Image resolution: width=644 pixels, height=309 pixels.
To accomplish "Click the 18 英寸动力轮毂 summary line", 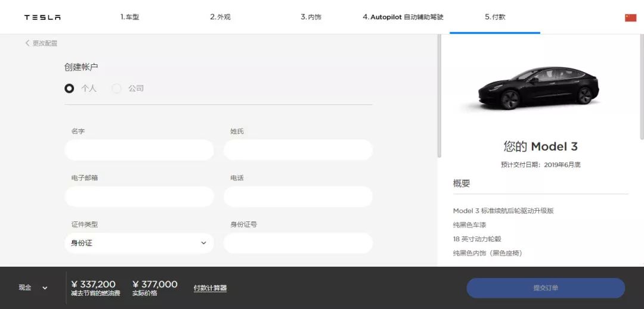I will pyautogui.click(x=477, y=239).
